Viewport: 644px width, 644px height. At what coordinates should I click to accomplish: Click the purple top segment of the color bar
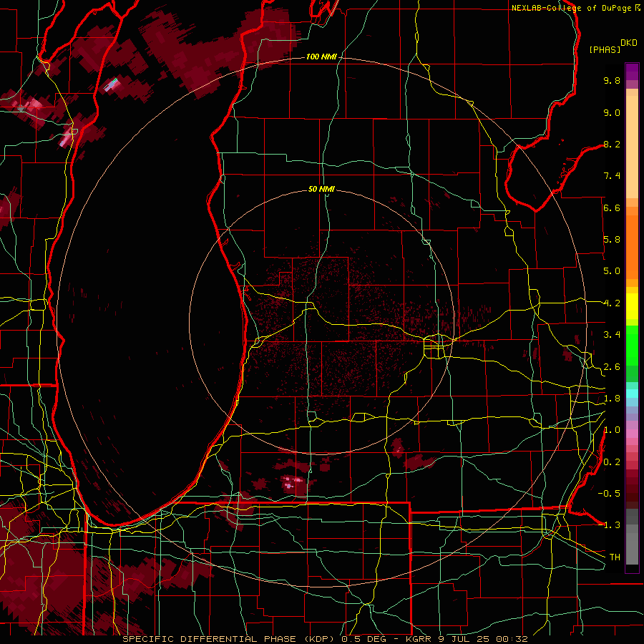[632, 72]
